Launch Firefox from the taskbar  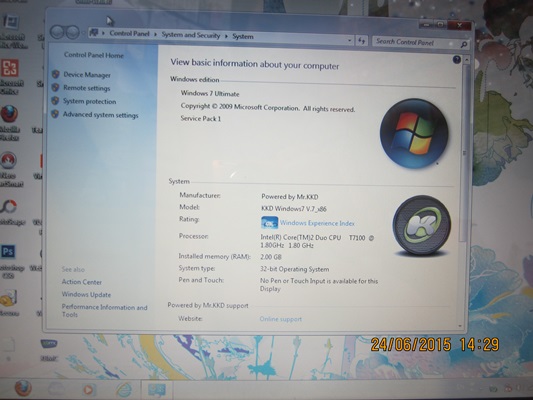pos(23,388)
